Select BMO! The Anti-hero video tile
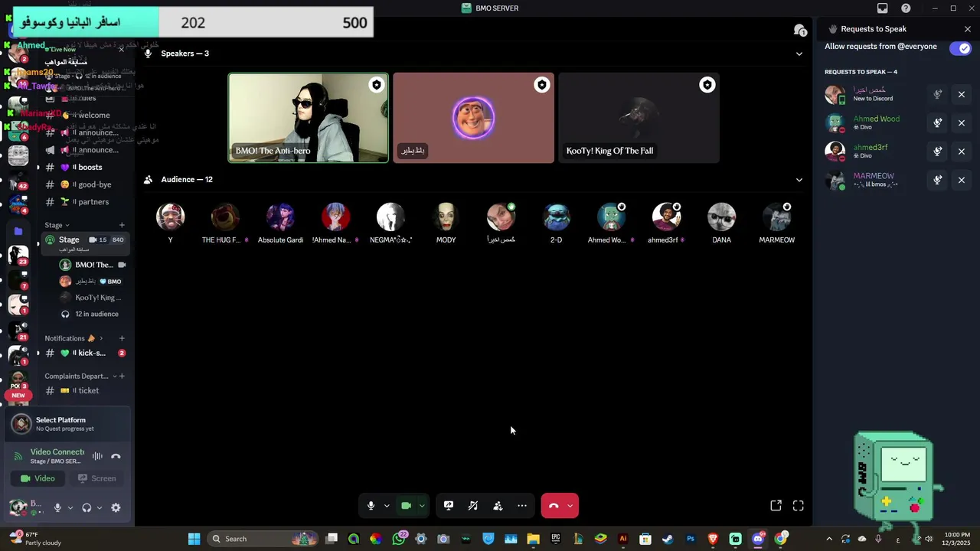The width and height of the screenshot is (980, 551). 309,118
